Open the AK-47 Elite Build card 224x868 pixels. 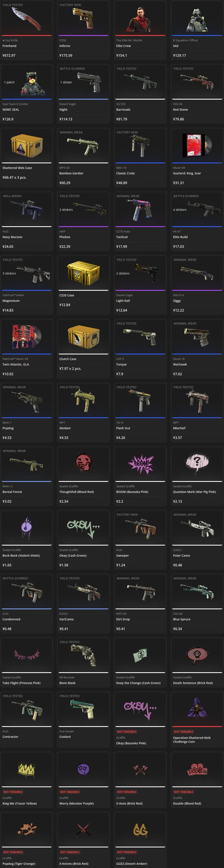point(197,221)
